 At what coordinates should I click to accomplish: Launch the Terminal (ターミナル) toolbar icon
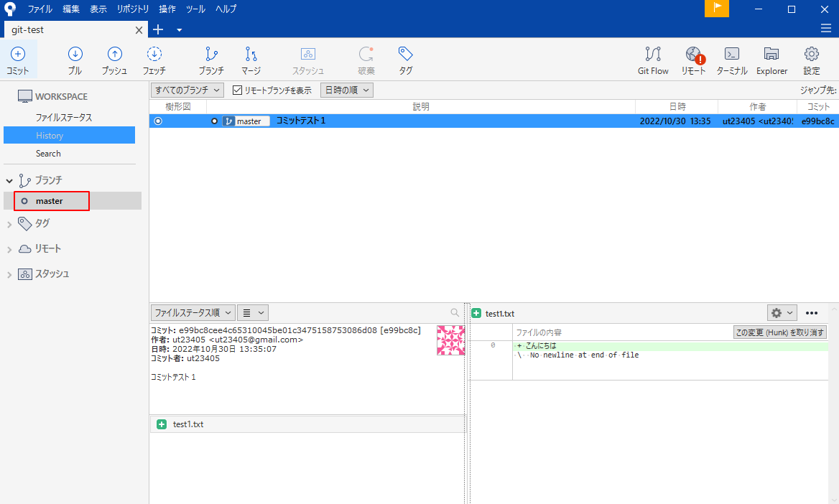click(731, 60)
